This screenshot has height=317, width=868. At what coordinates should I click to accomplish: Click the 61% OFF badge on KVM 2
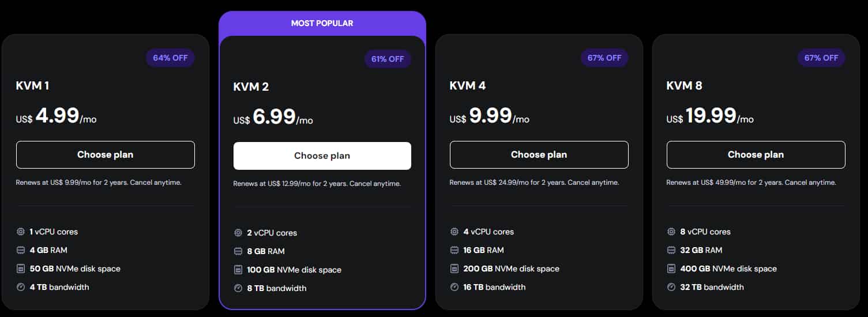point(387,59)
